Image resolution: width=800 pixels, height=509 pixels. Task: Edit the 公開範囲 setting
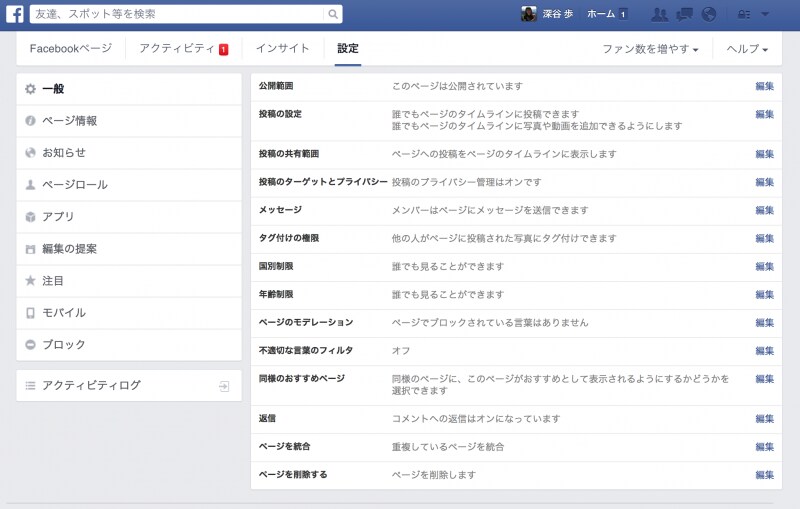764,86
